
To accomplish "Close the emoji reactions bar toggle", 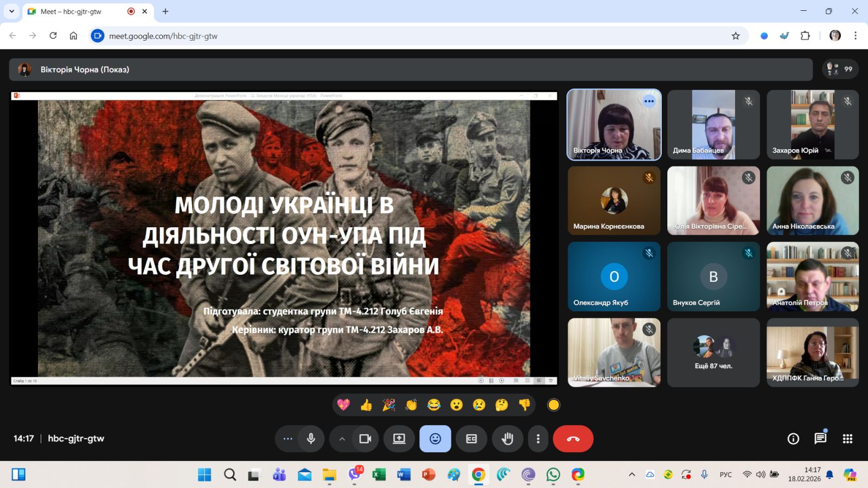I will click(x=435, y=439).
